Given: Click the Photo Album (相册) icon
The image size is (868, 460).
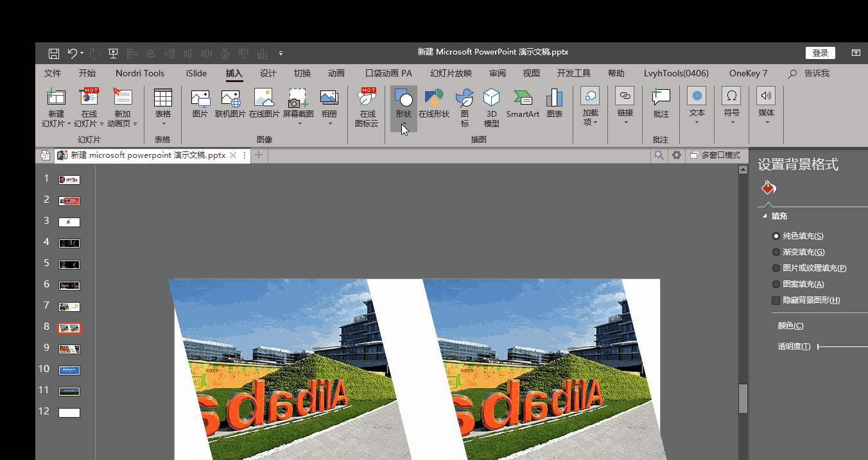Looking at the screenshot, I should pyautogui.click(x=329, y=98).
